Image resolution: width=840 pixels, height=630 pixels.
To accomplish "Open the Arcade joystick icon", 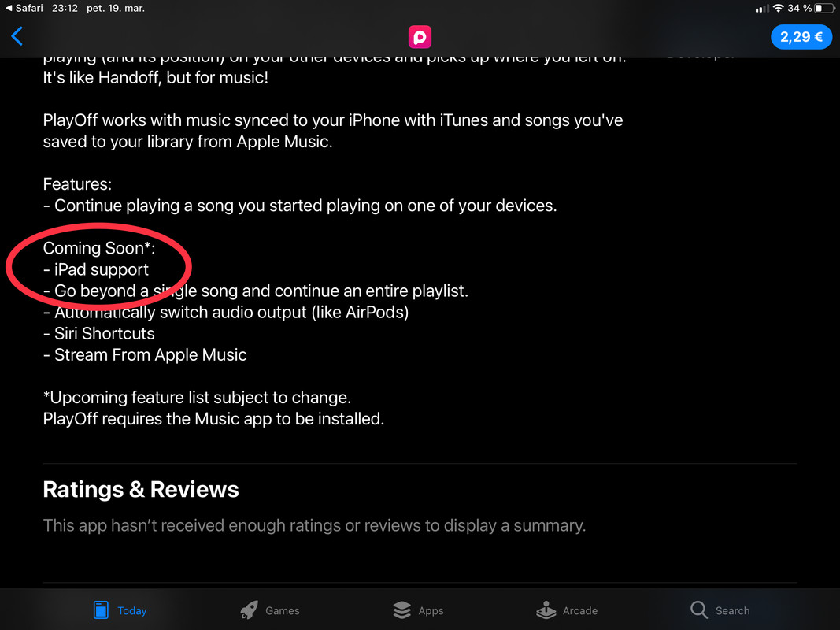I will (546, 610).
